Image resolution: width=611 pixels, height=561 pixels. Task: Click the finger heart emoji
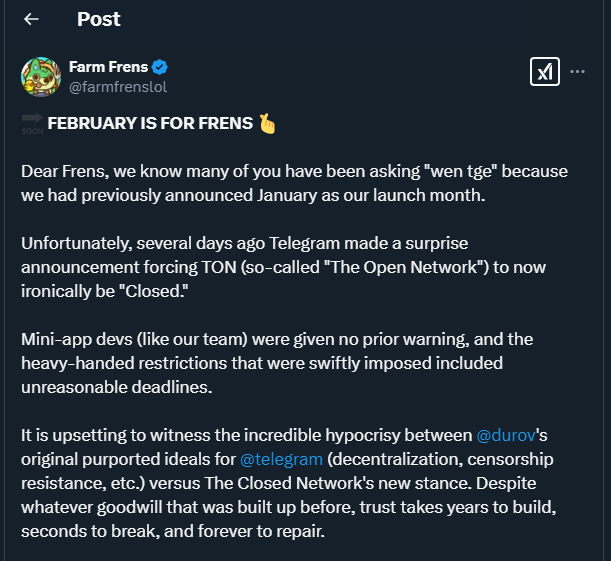[266, 125]
